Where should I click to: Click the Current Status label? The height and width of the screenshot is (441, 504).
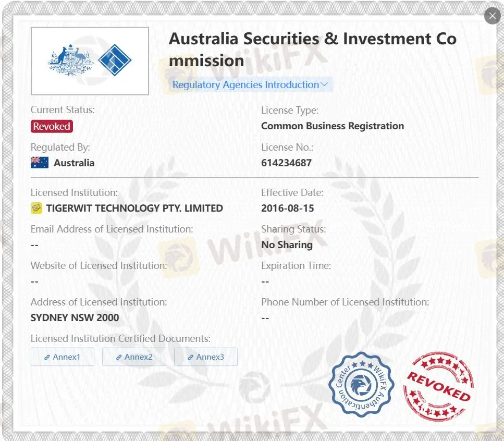63,110
